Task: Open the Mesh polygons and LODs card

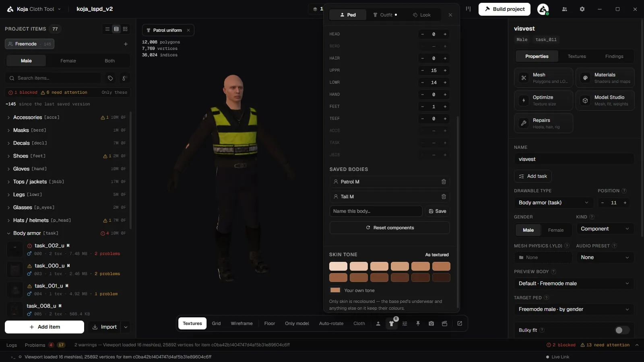Action: pos(543,78)
